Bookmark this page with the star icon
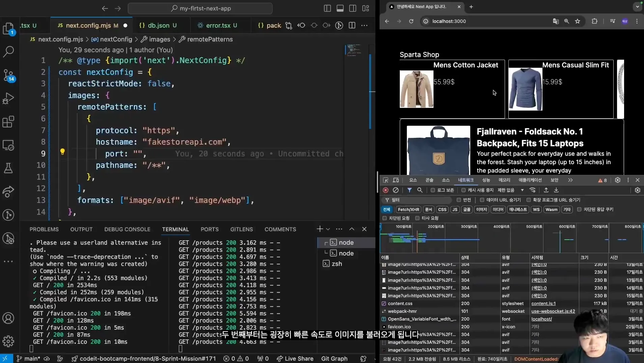 click(578, 21)
